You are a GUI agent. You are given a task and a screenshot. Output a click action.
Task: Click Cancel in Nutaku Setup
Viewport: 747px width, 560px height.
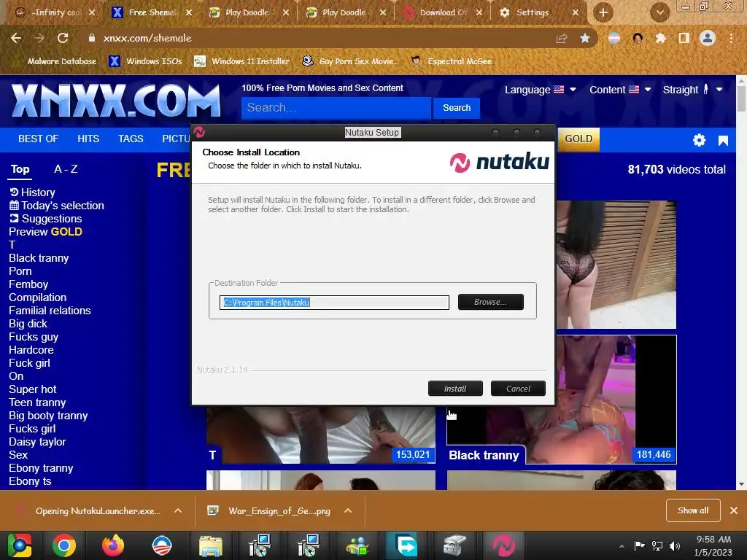click(x=518, y=389)
